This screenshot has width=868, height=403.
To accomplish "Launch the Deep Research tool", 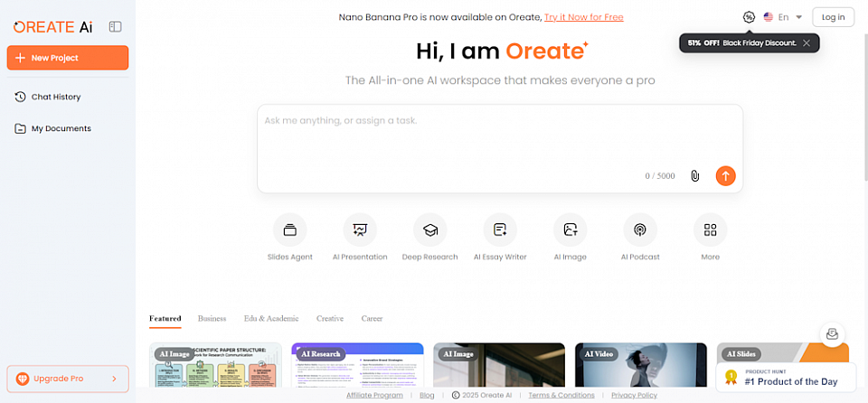I will click(x=430, y=230).
